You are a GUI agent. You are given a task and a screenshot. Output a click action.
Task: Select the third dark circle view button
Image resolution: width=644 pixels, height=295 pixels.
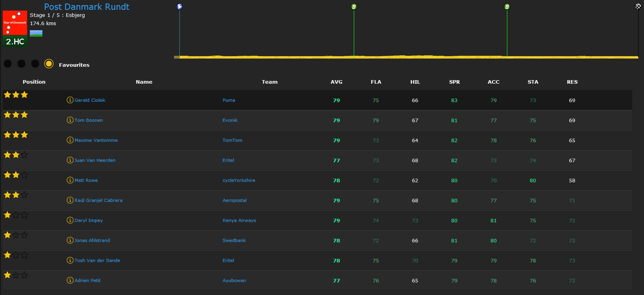tap(35, 64)
